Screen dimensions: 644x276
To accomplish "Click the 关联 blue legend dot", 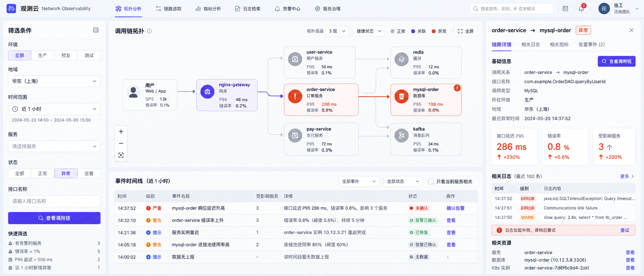I will point(413,31).
